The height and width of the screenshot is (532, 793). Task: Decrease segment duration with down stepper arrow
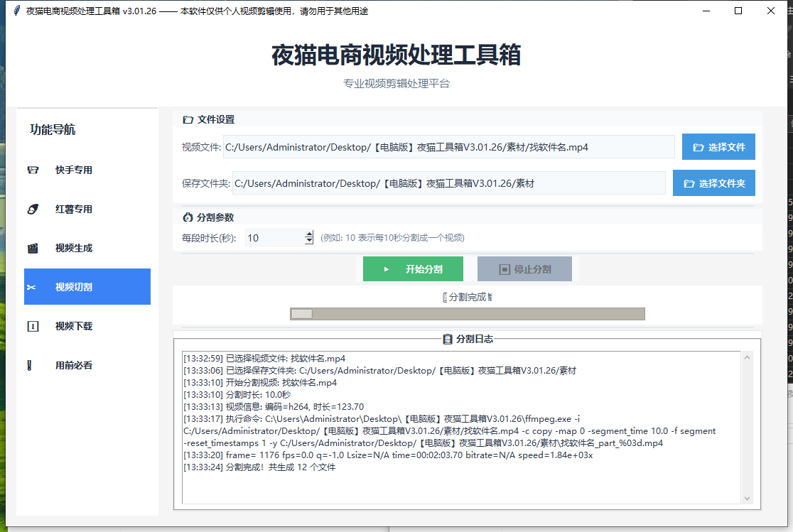click(308, 241)
